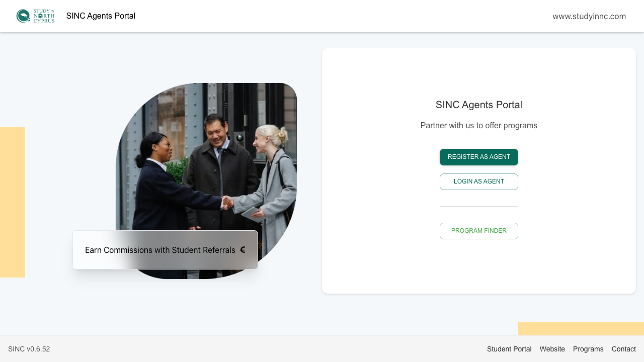Click the REGISTER AS AGENT button
This screenshot has height=362, width=644.
coord(479,157)
